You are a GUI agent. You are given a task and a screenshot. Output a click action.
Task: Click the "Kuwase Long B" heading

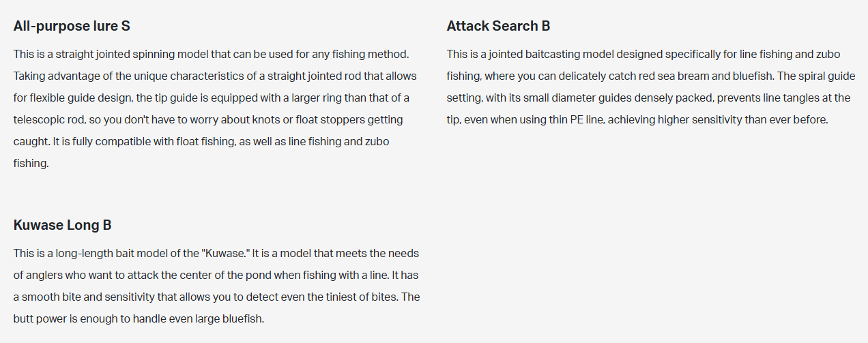pos(62,226)
